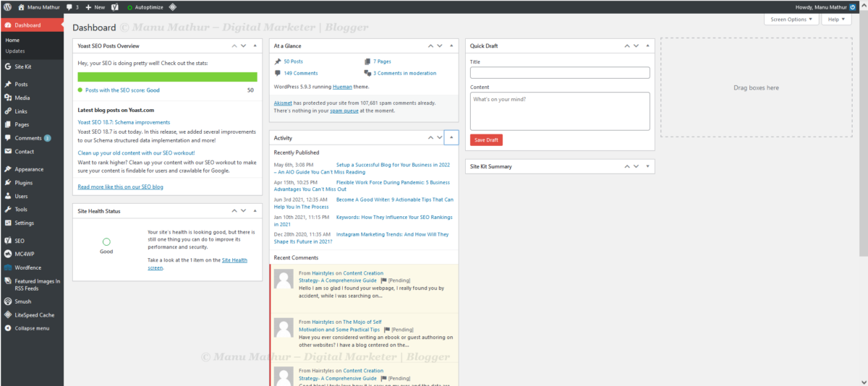This screenshot has height=386, width=868.
Task: Click Read more like this on our SEO blog
Action: [x=120, y=187]
